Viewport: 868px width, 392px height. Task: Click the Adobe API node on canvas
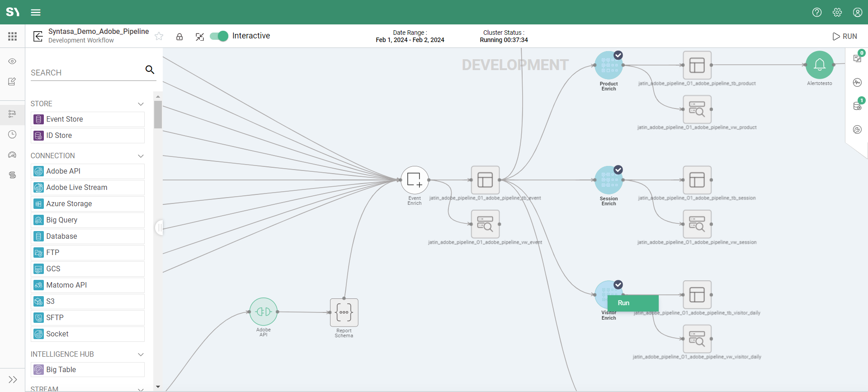[264, 312]
